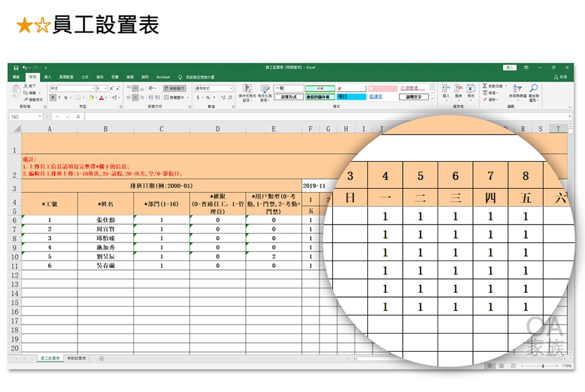The width and height of the screenshot is (585, 392).
Task: Open Find & Select (尋找與選取) magnifier
Action: (534, 89)
